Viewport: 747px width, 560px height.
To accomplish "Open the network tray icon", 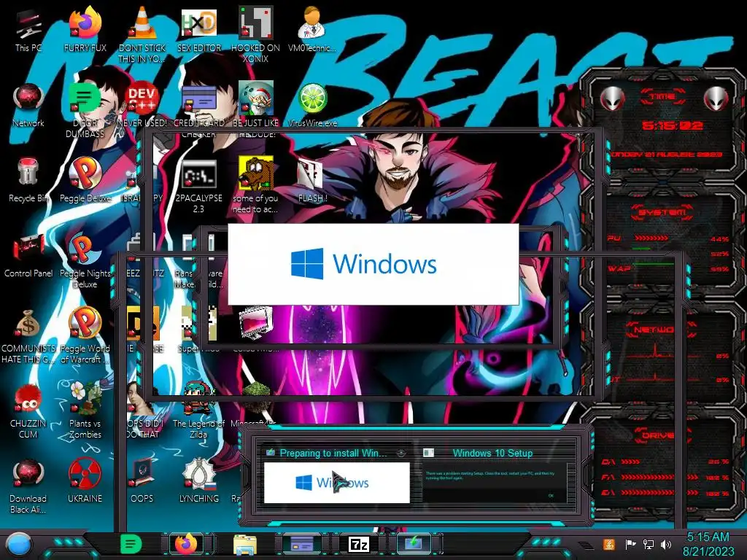I will [649, 544].
